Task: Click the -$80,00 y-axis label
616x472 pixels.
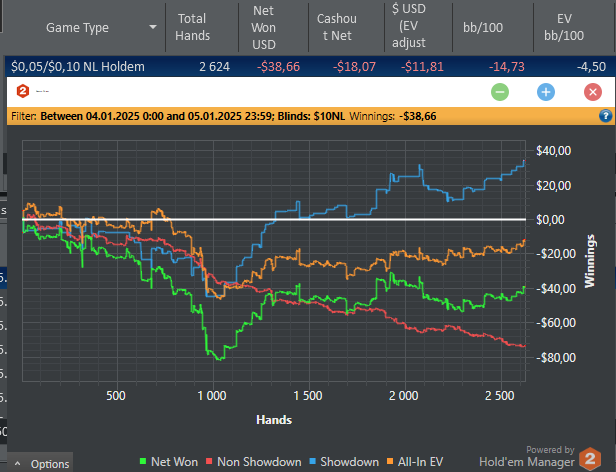Action: 556,357
